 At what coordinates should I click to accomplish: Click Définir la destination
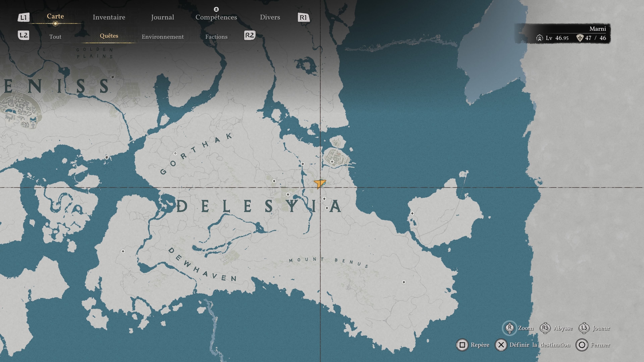(540, 345)
